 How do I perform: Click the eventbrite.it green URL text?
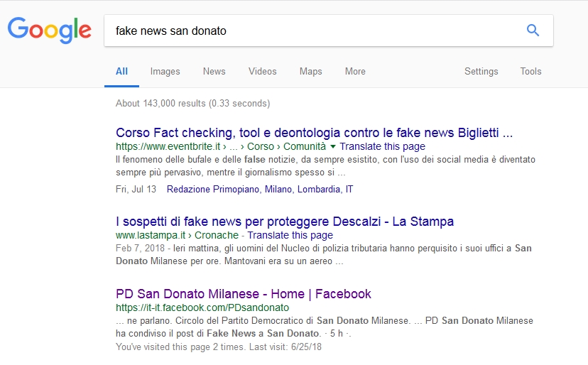221,146
